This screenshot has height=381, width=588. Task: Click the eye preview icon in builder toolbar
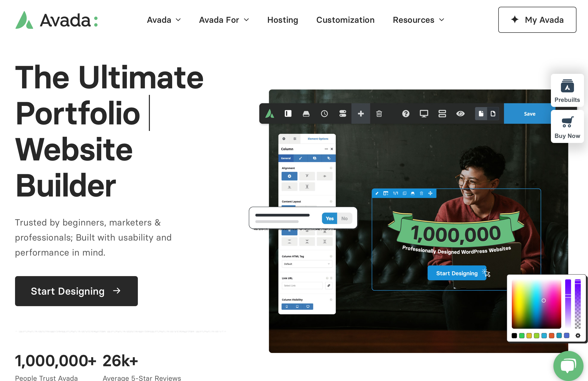460,114
